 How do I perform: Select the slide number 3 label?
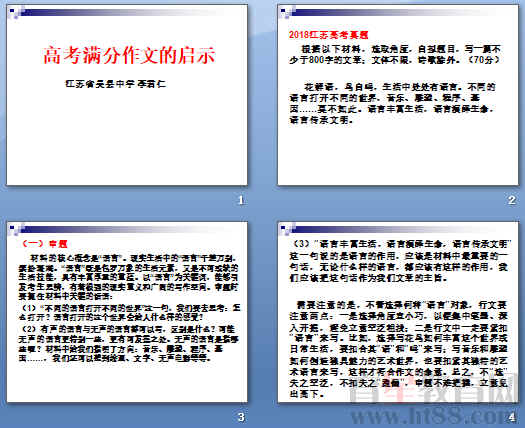[x=240, y=417]
